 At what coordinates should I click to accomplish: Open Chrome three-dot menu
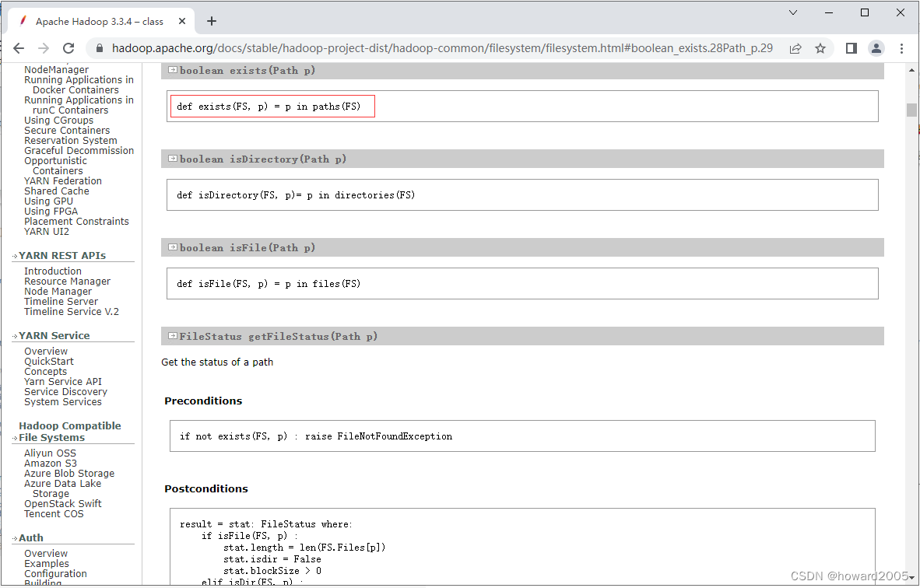(902, 48)
